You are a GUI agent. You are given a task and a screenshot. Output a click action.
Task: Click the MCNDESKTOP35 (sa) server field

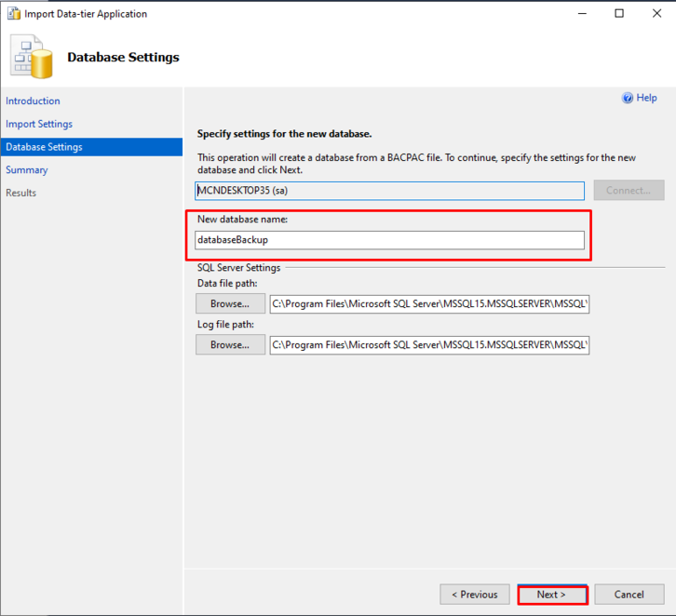pos(390,191)
